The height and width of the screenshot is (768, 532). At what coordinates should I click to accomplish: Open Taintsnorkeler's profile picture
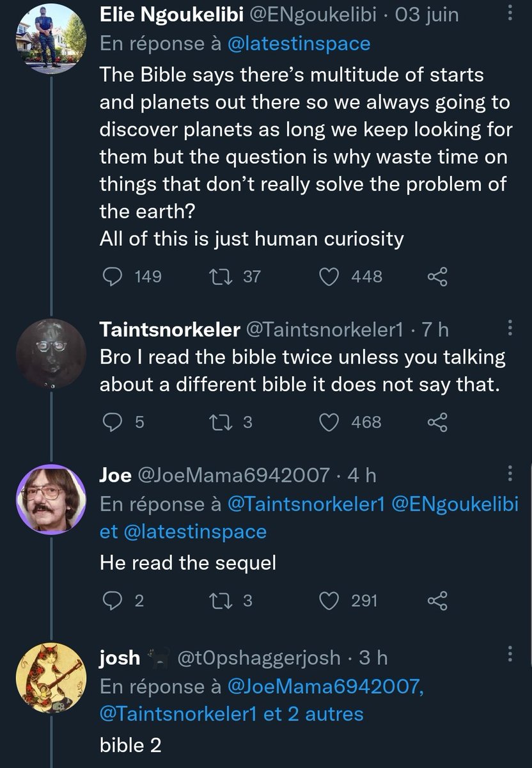pyautogui.click(x=50, y=354)
